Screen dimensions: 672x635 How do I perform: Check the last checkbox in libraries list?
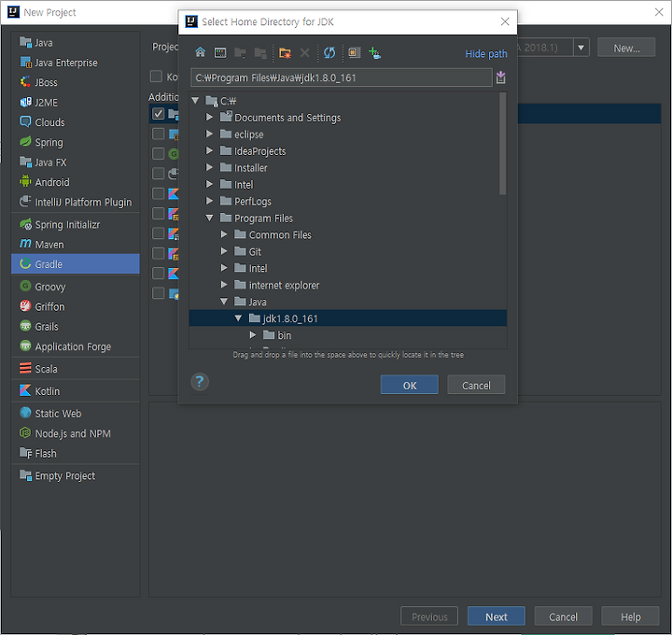[x=158, y=293]
